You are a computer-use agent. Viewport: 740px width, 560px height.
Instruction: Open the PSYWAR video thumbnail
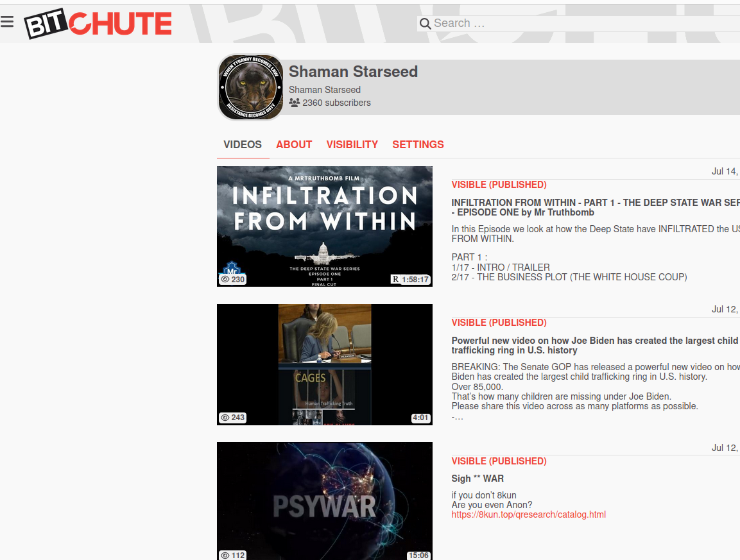[x=325, y=501]
